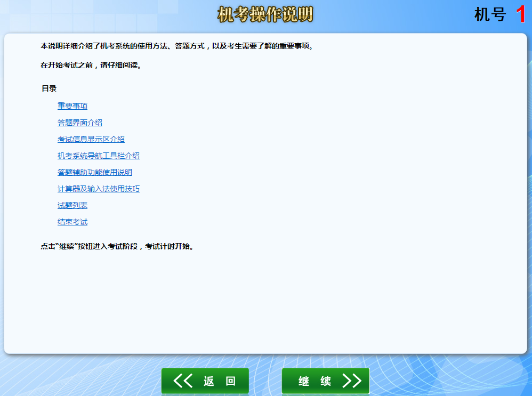Select the 答题辅助功能使用说明 link
532x396 pixels.
[x=95, y=172]
